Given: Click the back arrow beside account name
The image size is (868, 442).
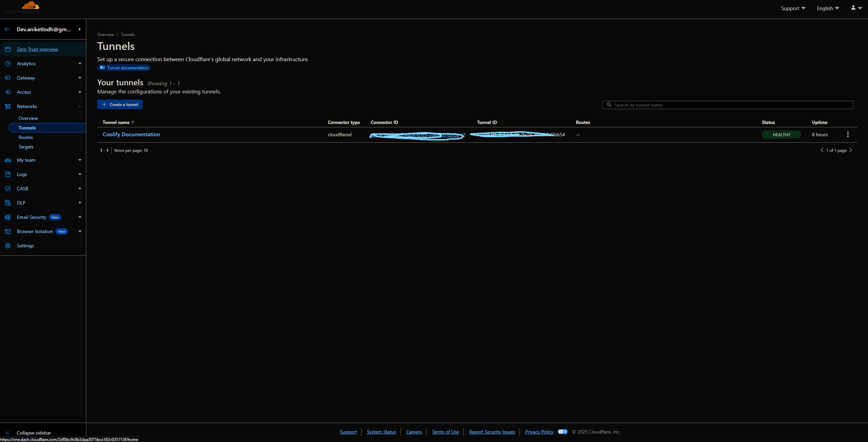Looking at the screenshot, I should click(x=7, y=29).
